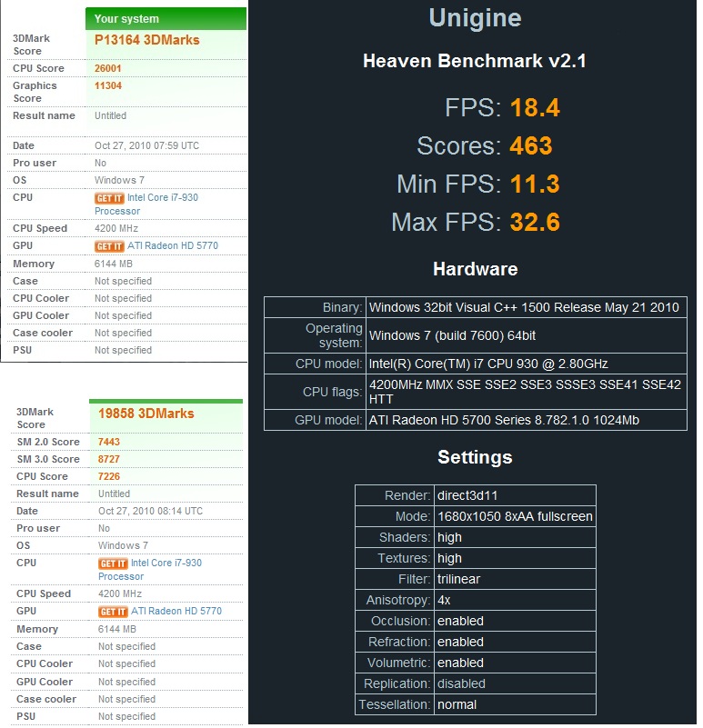
Task: Select Max FPS value 32.6
Action: click(x=535, y=222)
